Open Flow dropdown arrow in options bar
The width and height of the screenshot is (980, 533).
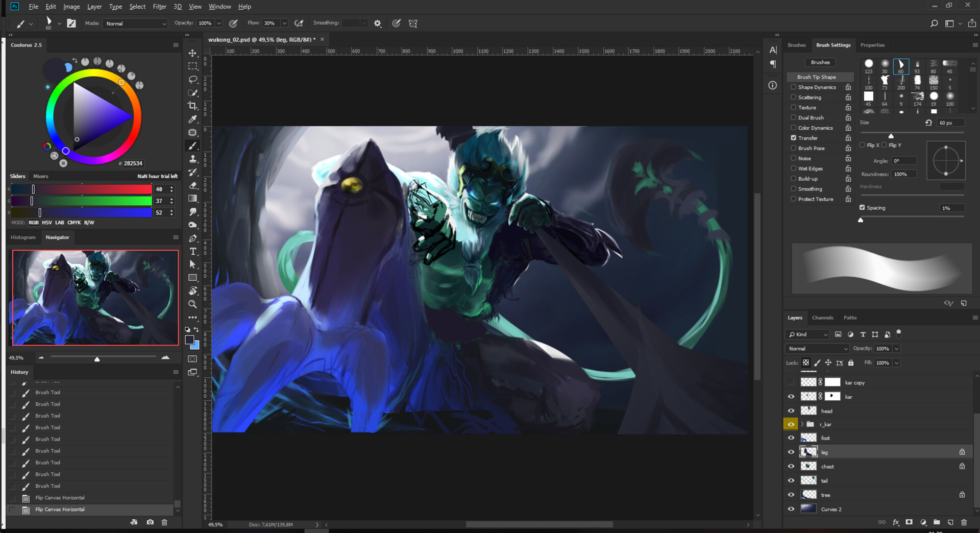coord(284,23)
